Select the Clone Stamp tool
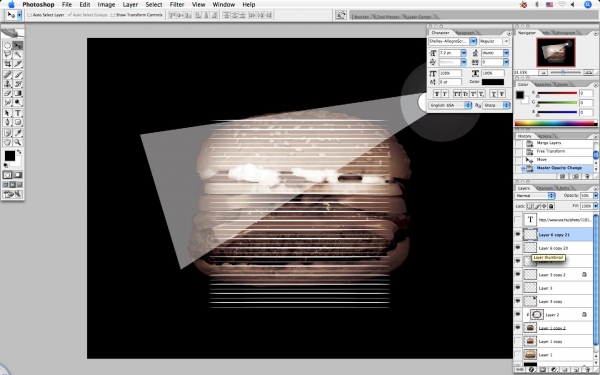The height and width of the screenshot is (375, 600). click(x=7, y=84)
